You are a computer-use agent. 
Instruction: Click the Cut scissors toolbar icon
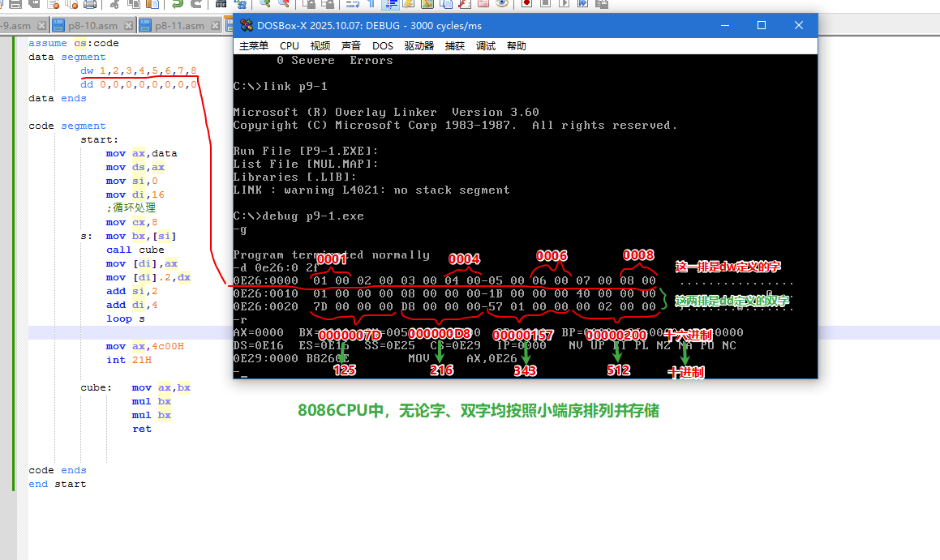click(x=114, y=3)
